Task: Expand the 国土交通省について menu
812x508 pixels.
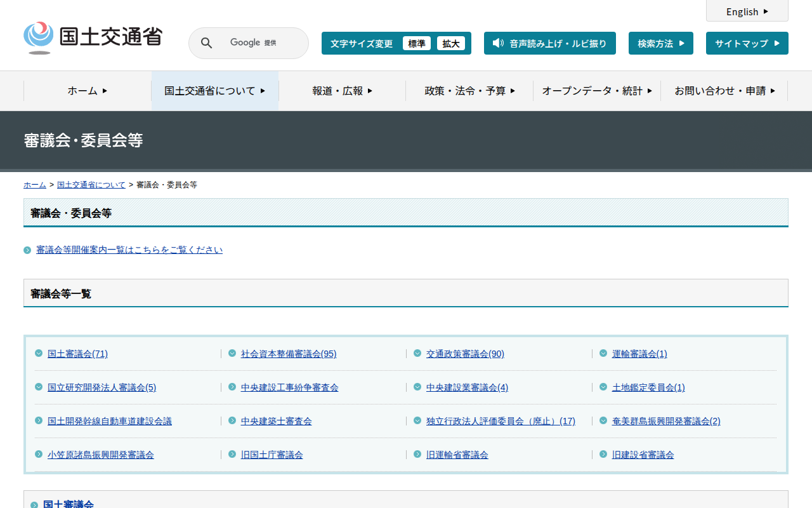Action: coord(214,91)
